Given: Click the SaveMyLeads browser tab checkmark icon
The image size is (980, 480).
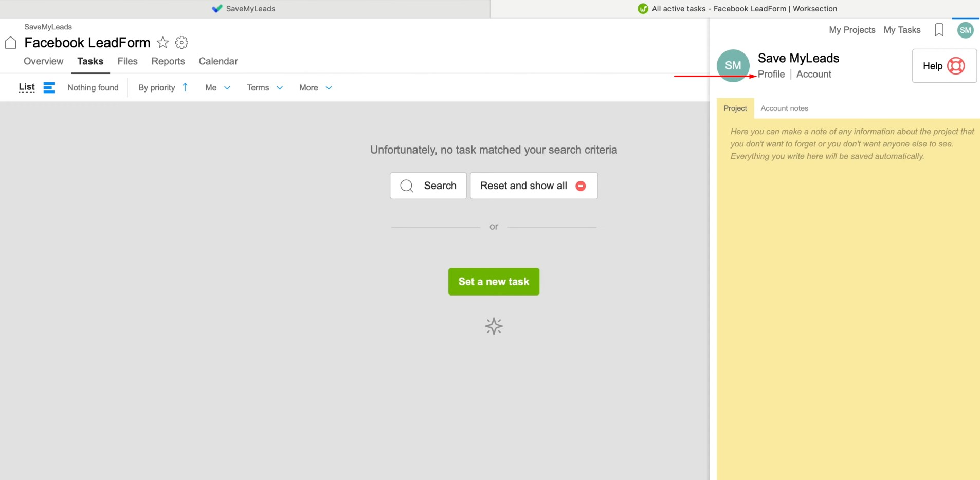Looking at the screenshot, I should tap(217, 9).
